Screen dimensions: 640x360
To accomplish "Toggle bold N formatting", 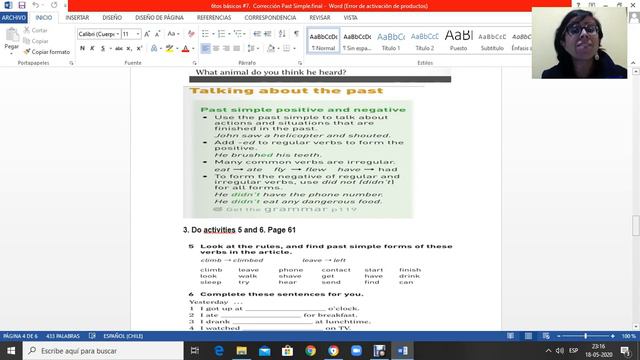I will [x=82, y=48].
